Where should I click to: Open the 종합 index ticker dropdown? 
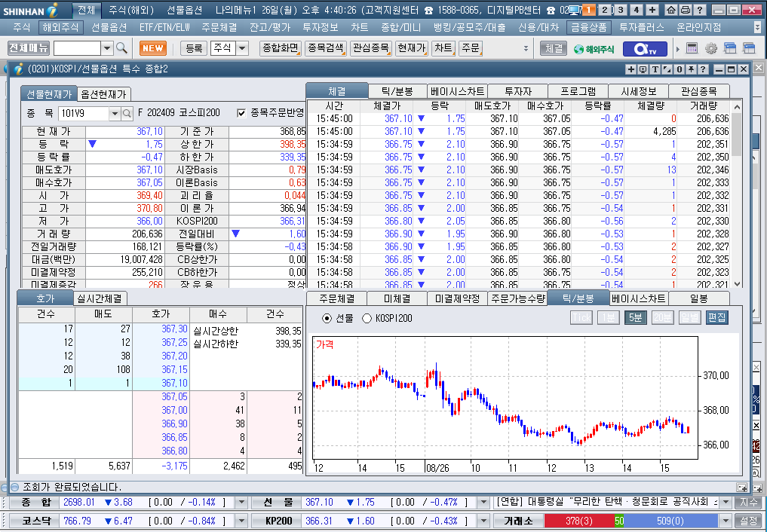241,502
